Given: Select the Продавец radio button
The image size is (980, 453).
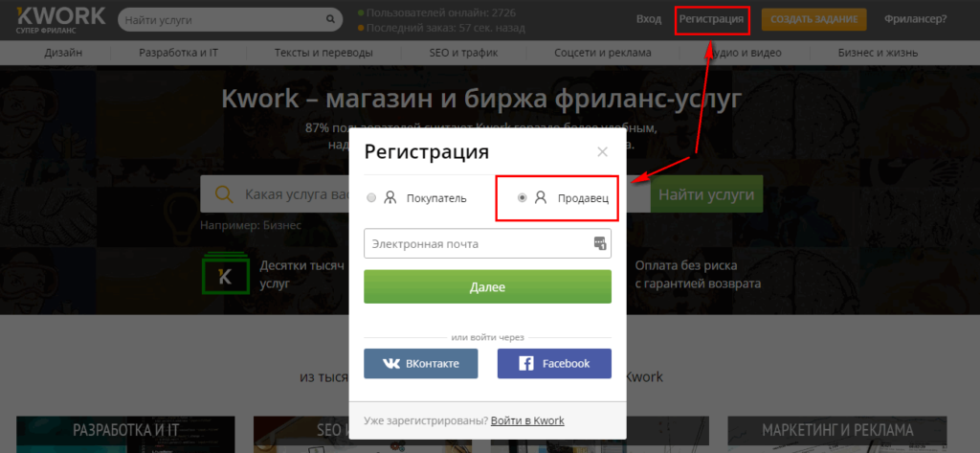Looking at the screenshot, I should click(x=523, y=197).
